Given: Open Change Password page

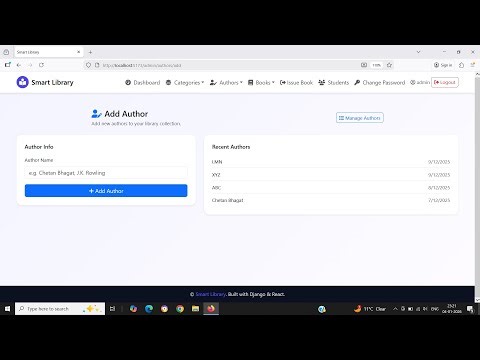Looking at the screenshot, I should (380, 82).
